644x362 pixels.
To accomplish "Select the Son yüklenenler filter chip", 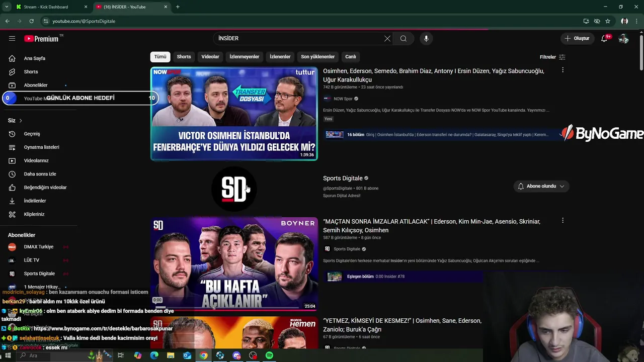I will [x=317, y=57].
